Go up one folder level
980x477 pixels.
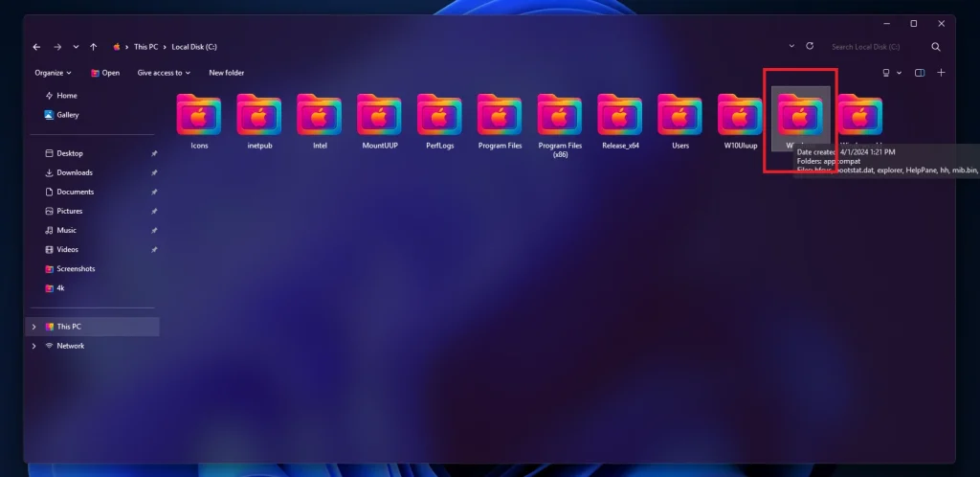[93, 47]
